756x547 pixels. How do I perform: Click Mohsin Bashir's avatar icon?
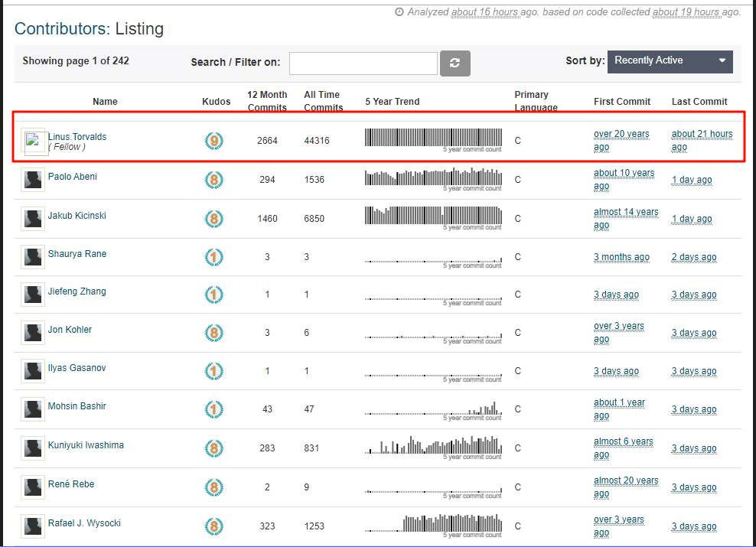(x=33, y=409)
